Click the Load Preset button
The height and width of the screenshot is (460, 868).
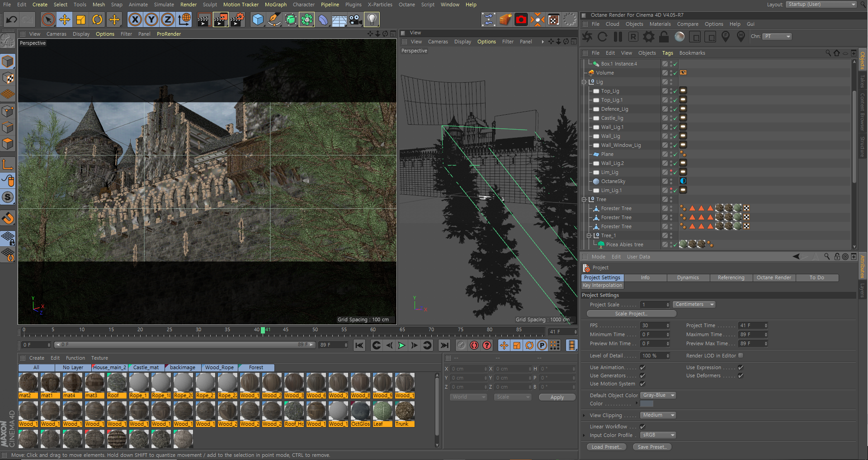(x=606, y=447)
